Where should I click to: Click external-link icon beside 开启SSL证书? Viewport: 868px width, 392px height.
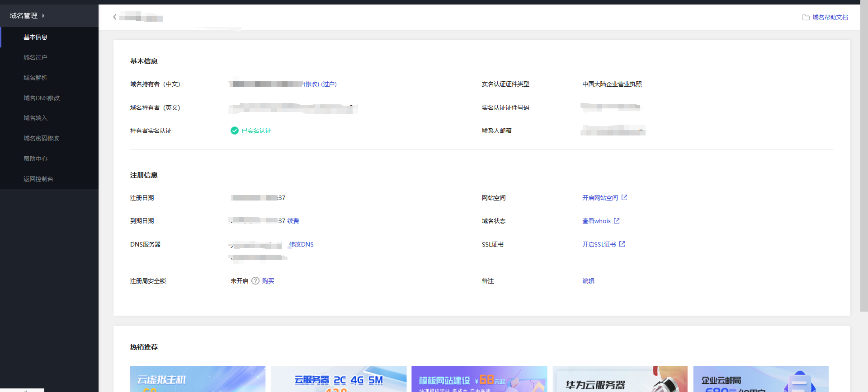click(x=622, y=244)
